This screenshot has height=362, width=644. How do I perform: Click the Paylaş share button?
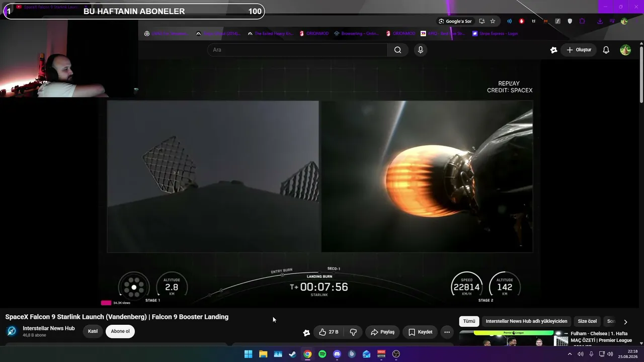pos(382,332)
